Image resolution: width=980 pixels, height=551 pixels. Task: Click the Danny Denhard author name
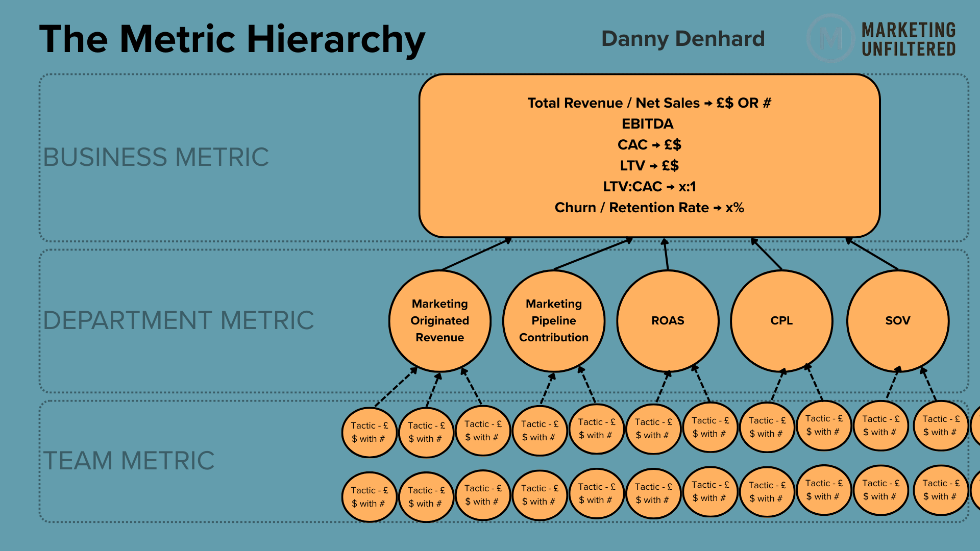[x=682, y=39]
